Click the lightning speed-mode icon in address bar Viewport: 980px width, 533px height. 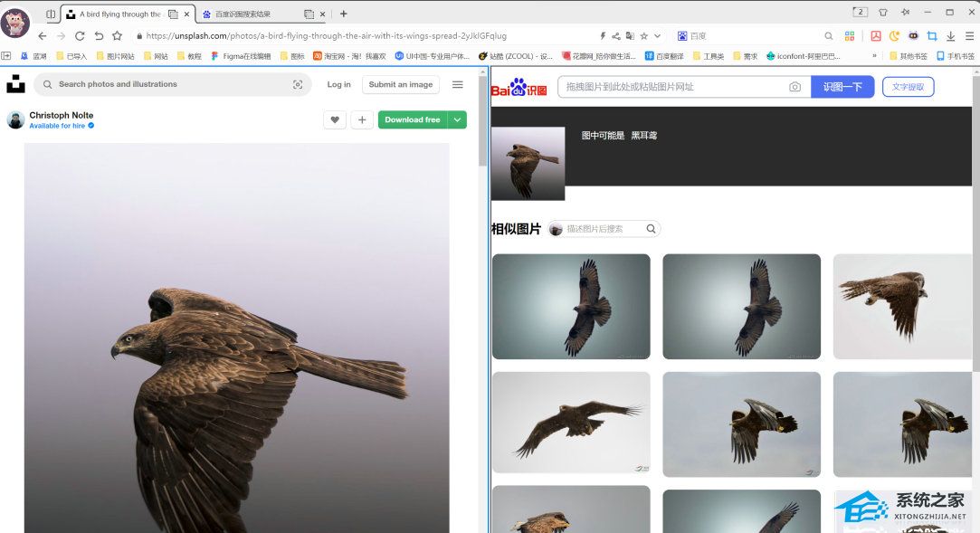click(x=603, y=36)
